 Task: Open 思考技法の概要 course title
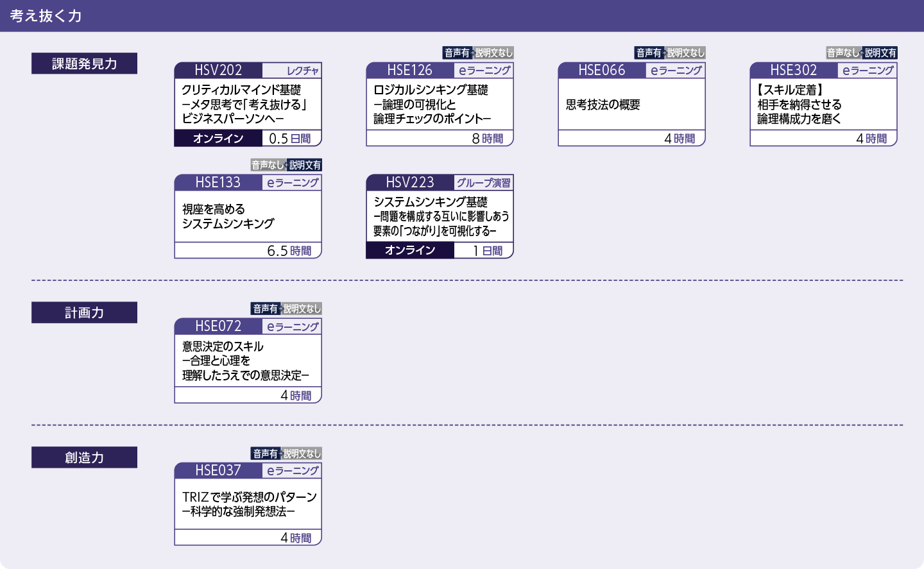[603, 105]
